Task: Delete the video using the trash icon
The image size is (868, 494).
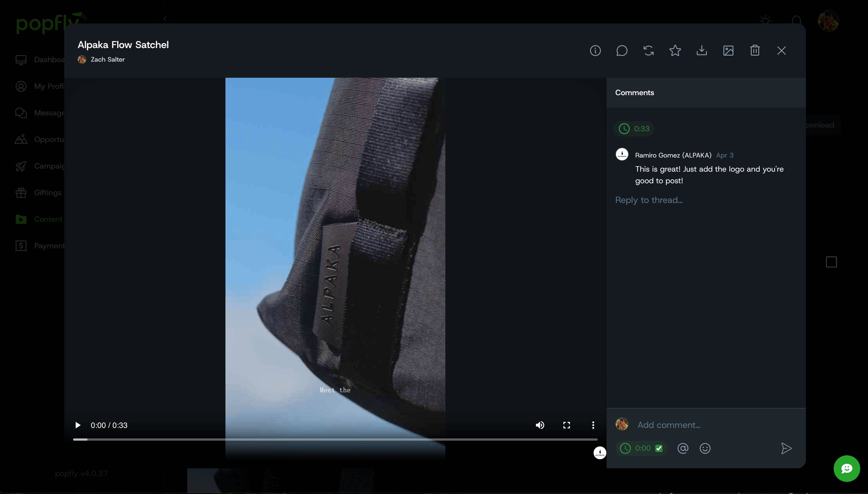Action: click(x=755, y=50)
